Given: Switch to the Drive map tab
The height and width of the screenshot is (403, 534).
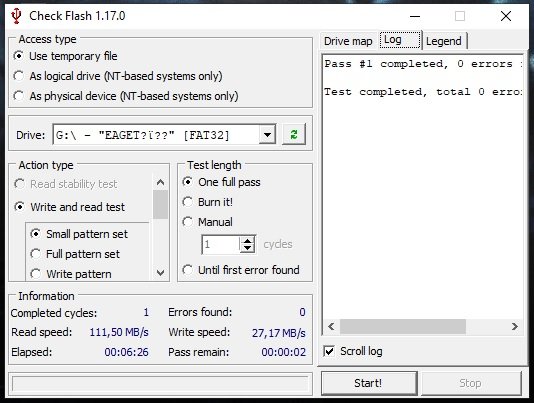Looking at the screenshot, I should 348,41.
